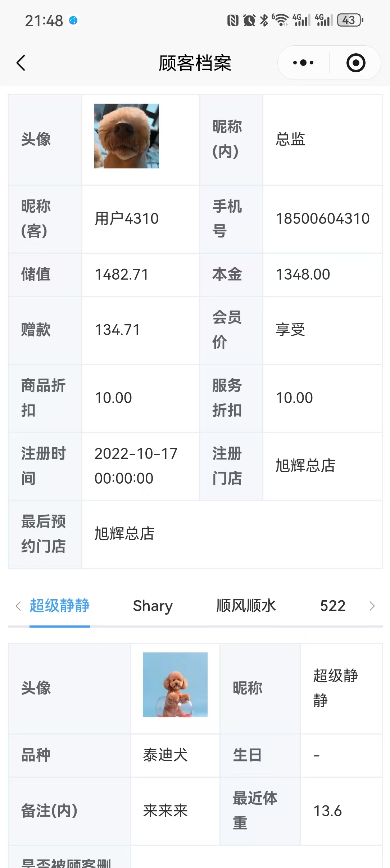This screenshot has height=868, width=390.
Task: Tap the alarm clock status icon
Action: coord(249,20)
